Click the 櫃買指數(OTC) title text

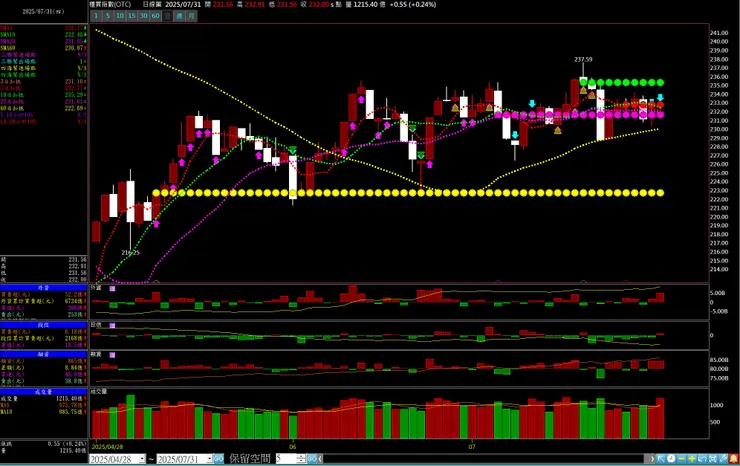(110, 4)
